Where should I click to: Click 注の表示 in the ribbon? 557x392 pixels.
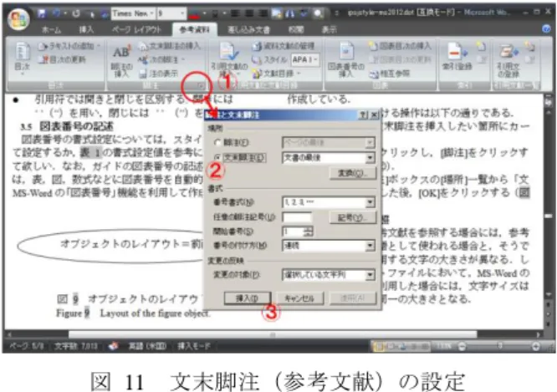pos(158,74)
